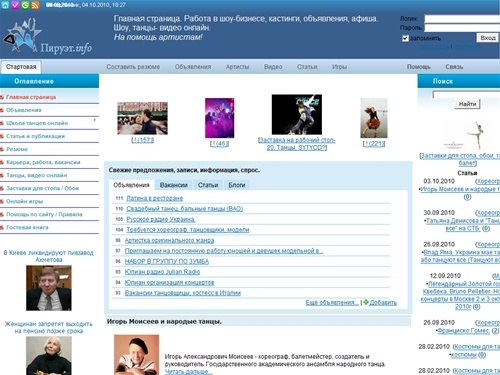The width and height of the screenshot is (500, 375).
Task: Open the Видео top menu item
Action: tap(273, 67)
